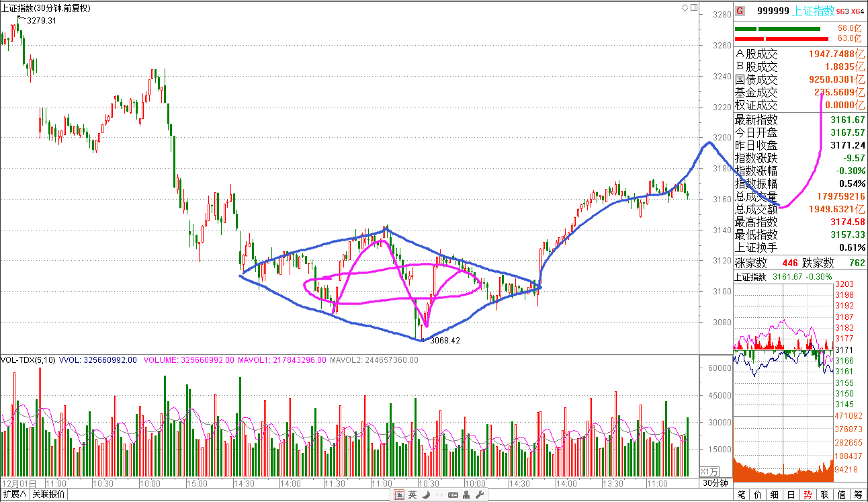868x502 pixels.
Task: Click the red G marker icon
Action: [740, 11]
